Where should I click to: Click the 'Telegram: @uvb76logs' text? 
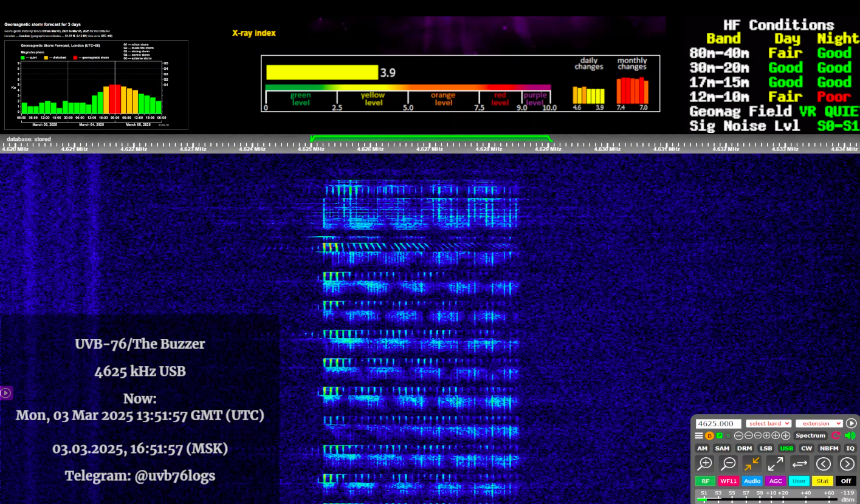[x=140, y=475]
